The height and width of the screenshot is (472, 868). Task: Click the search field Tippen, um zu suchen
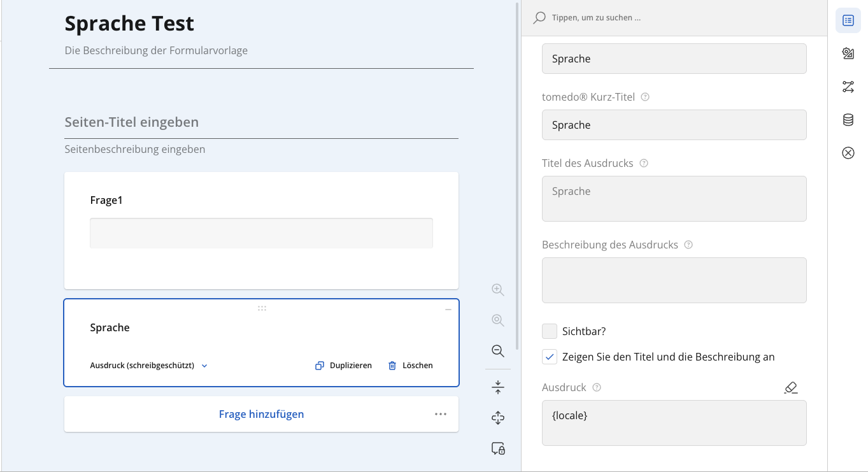pos(674,18)
